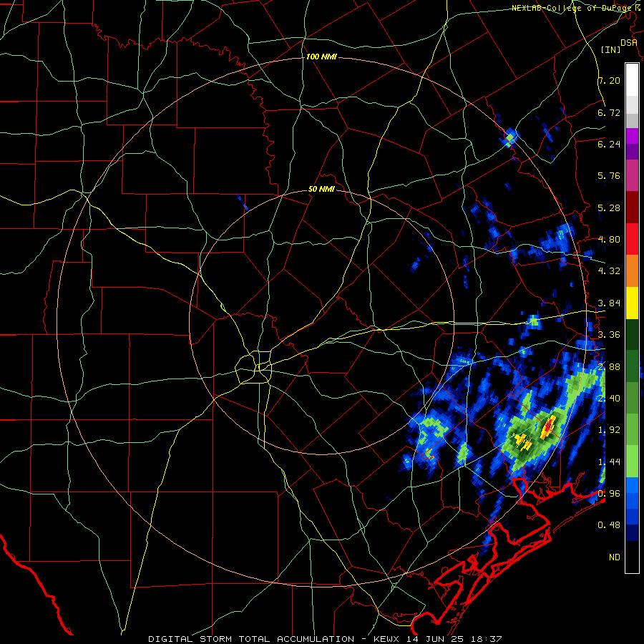Click the 0.96 legend value

pyautogui.click(x=609, y=494)
